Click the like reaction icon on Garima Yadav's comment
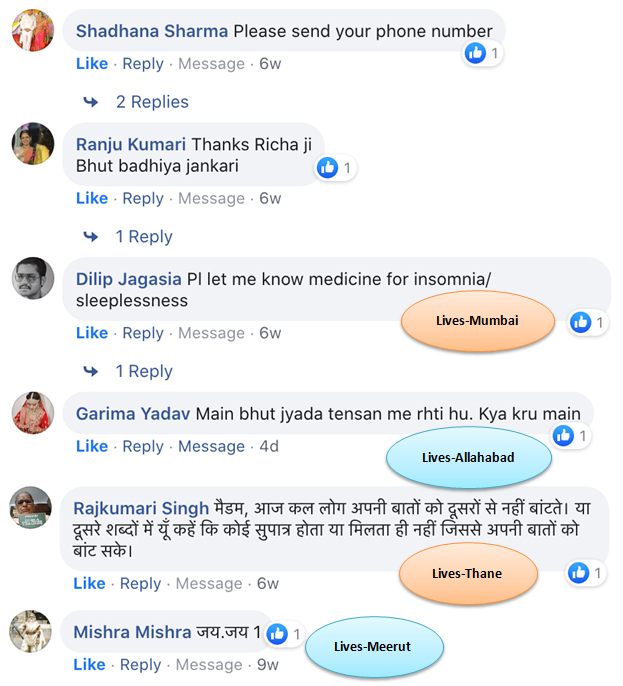 point(563,435)
